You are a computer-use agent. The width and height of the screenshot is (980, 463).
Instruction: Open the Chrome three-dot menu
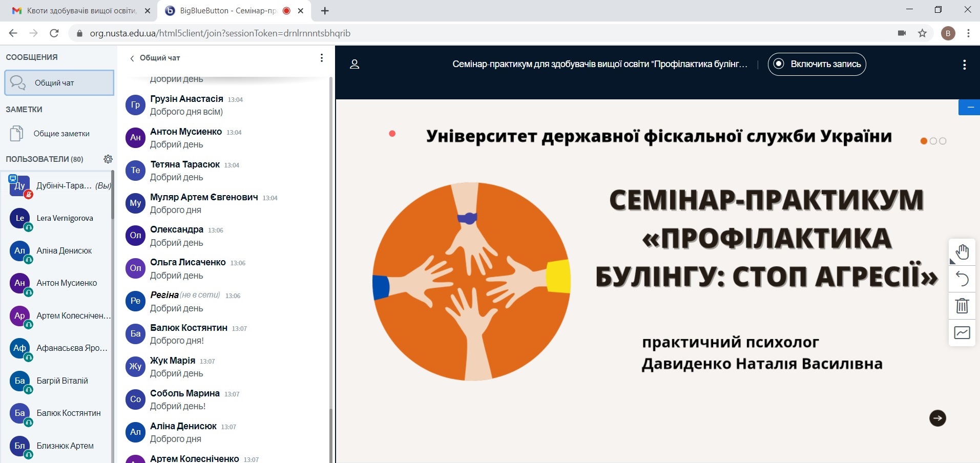point(968,33)
